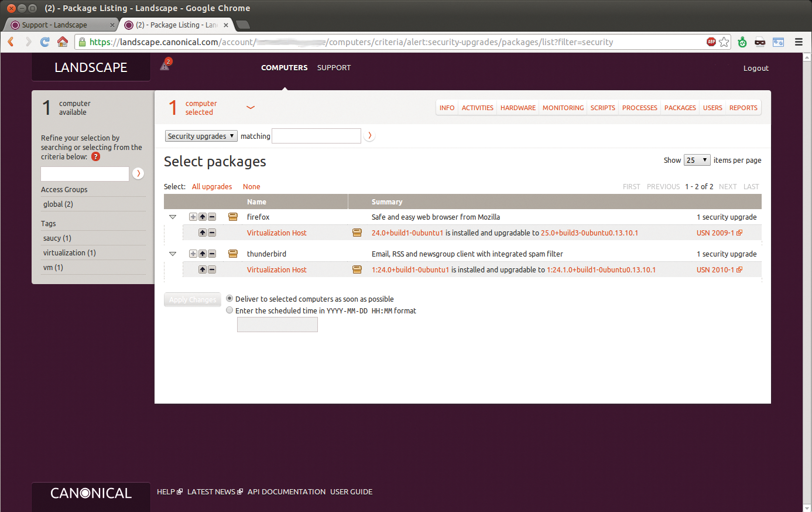The width and height of the screenshot is (812, 512).
Task: Expand the computer selected chevron
Action: [251, 107]
